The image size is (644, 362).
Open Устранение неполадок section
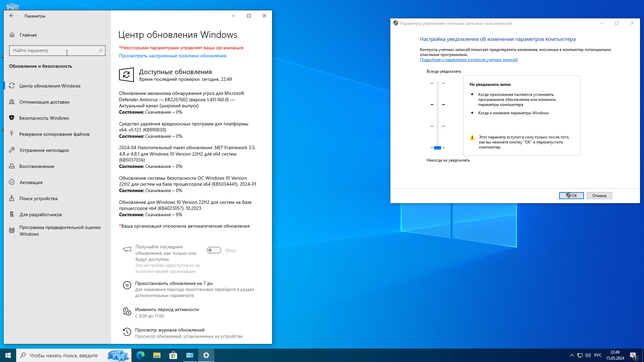click(x=57, y=150)
